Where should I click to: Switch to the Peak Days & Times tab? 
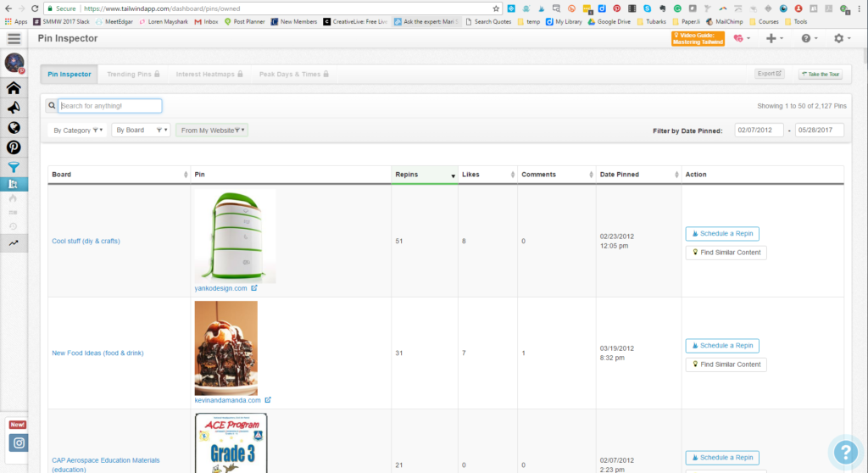pyautogui.click(x=293, y=75)
